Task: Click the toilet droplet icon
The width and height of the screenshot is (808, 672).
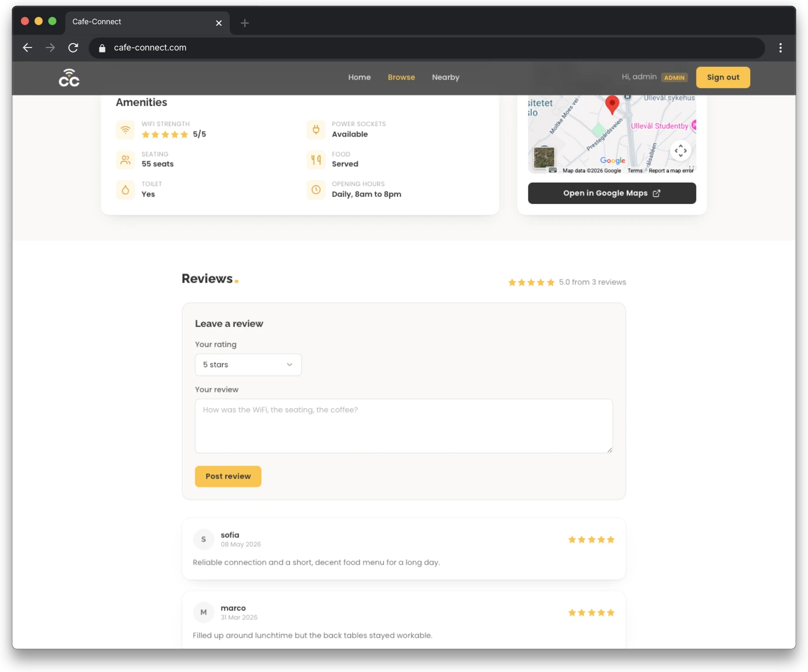Action: tap(125, 190)
